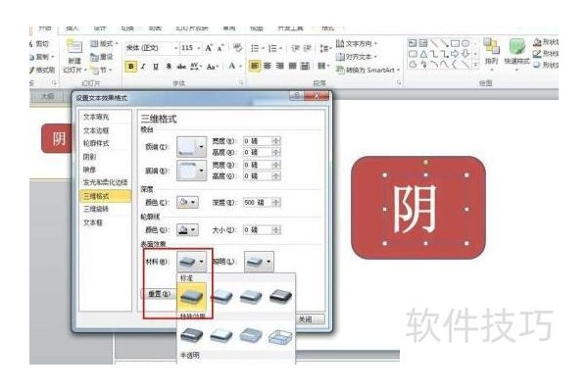Switch to 3-D Rotation (三维旋转) category
Viewport: 588px width, 392px height.
click(x=96, y=209)
